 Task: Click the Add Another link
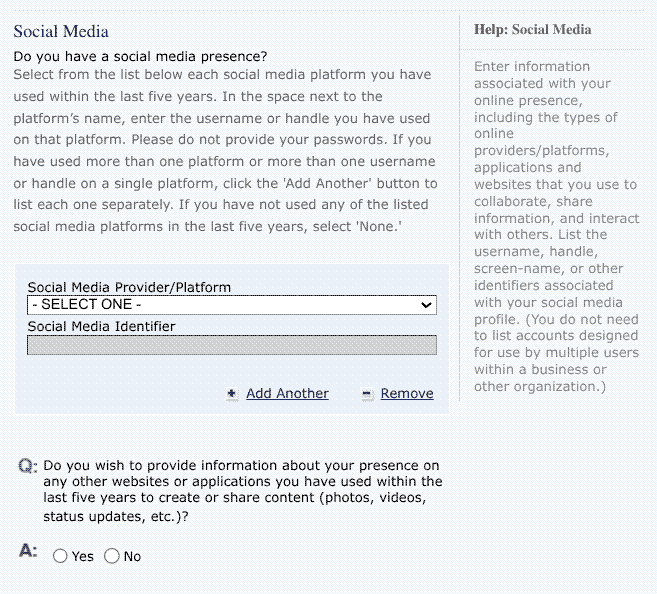click(x=287, y=394)
